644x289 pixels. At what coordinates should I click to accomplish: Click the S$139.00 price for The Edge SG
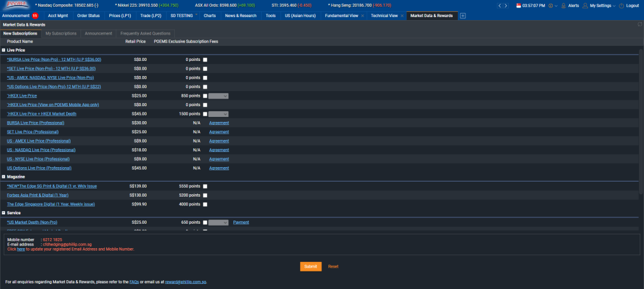139,186
